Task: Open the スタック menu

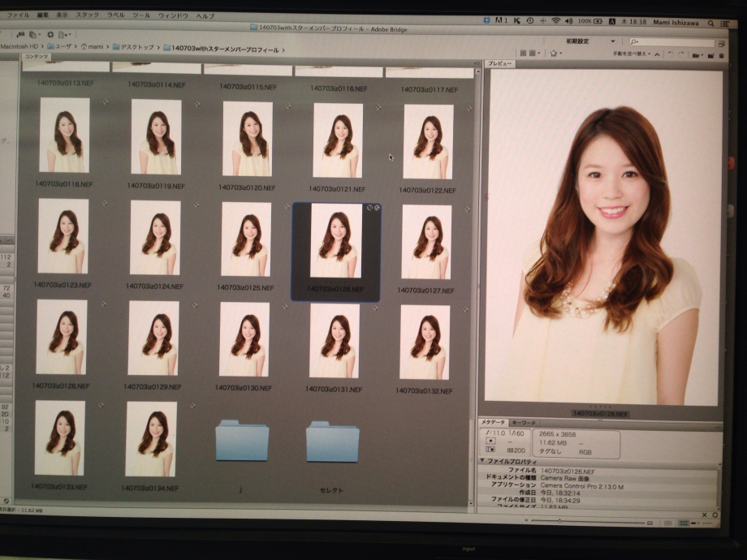Action: coord(88,15)
